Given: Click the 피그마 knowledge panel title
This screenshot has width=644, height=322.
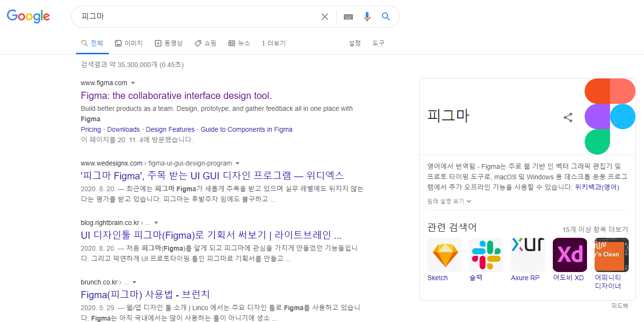Looking at the screenshot, I should click(x=448, y=116).
